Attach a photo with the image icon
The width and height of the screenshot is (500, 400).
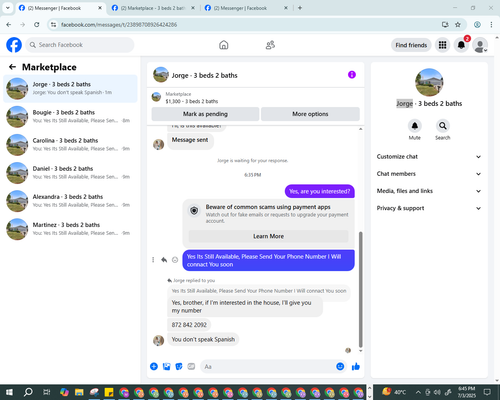click(x=166, y=367)
